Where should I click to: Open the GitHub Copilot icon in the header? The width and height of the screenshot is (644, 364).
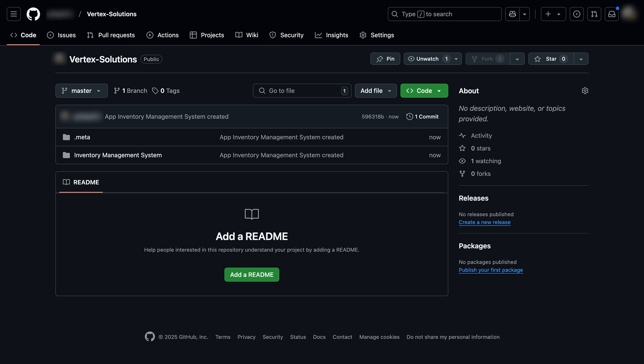click(512, 14)
